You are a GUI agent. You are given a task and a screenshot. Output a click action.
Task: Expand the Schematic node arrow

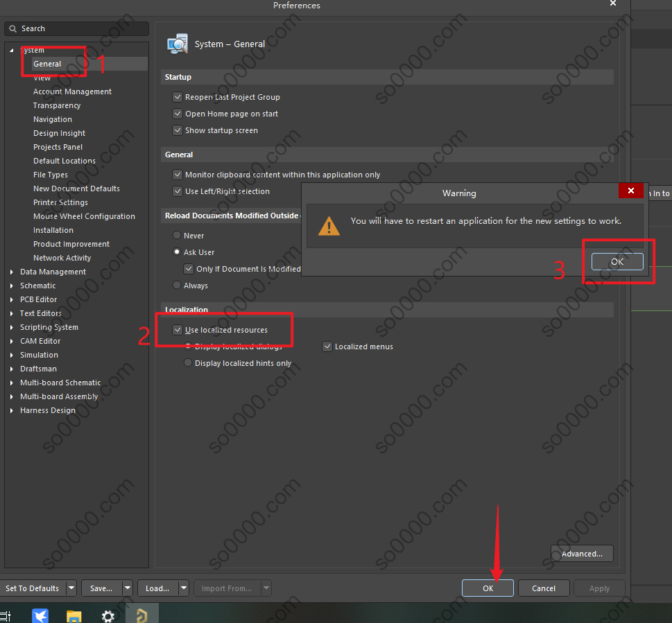point(12,286)
